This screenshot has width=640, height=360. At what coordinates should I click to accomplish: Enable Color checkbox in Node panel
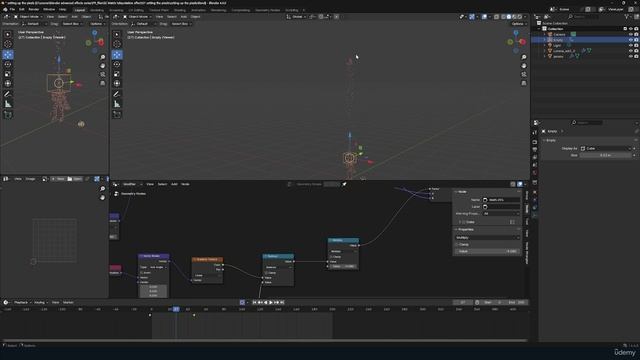click(464, 222)
